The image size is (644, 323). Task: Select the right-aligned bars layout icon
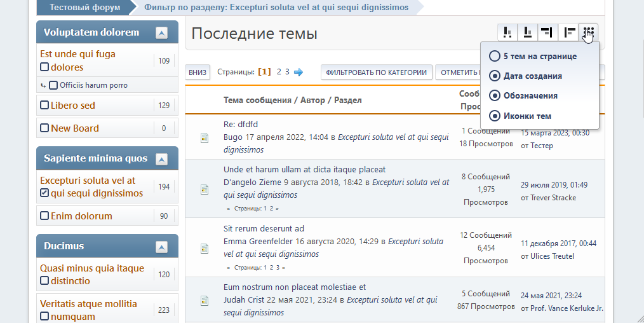[x=547, y=32]
